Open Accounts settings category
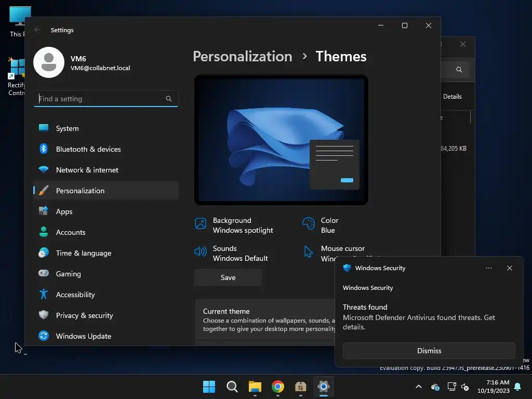Screen dimensions: 532x399 (x=106, y=232)
